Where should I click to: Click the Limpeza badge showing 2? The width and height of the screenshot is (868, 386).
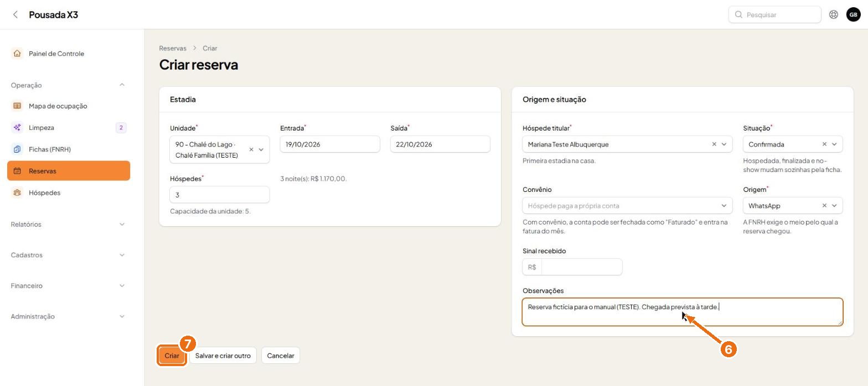[121, 128]
